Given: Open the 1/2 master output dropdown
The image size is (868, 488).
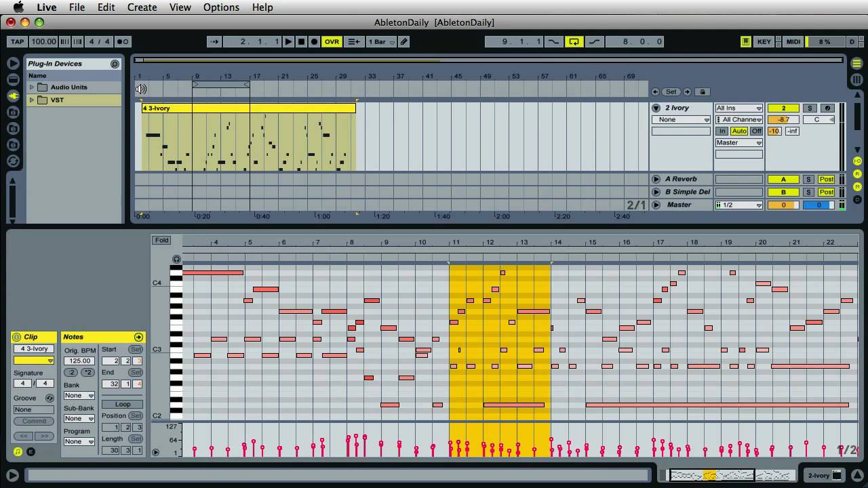Looking at the screenshot, I should click(738, 205).
